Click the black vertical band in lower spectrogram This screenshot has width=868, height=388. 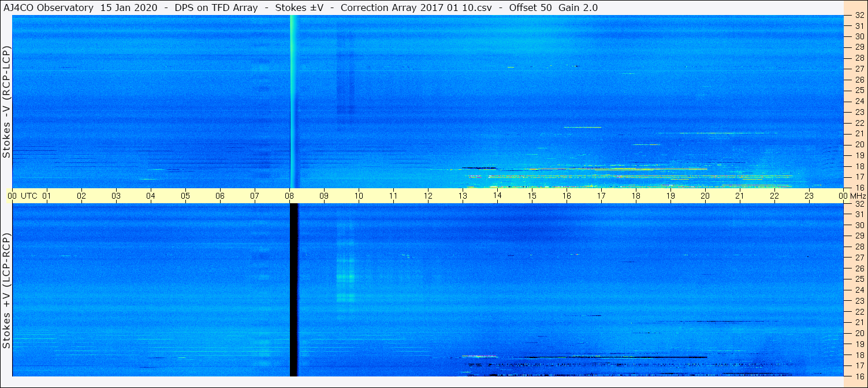click(293, 290)
